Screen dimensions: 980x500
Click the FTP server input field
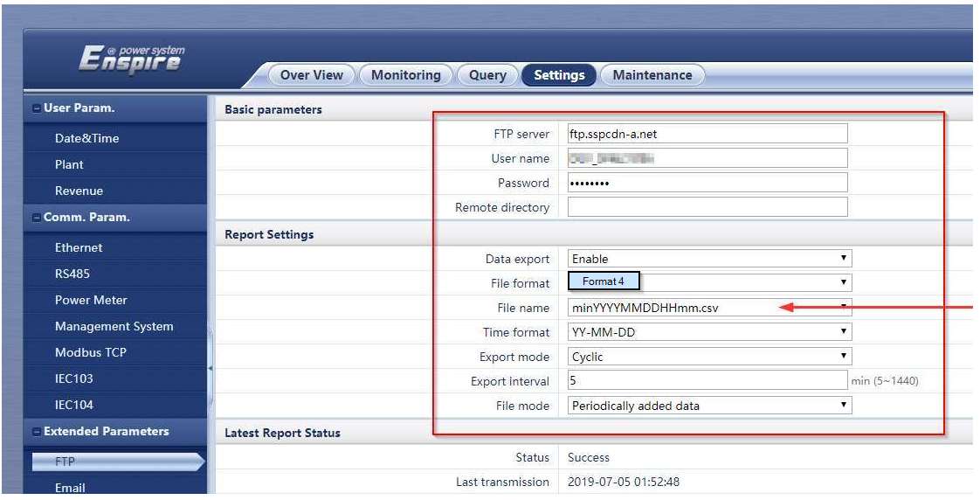coord(707,134)
